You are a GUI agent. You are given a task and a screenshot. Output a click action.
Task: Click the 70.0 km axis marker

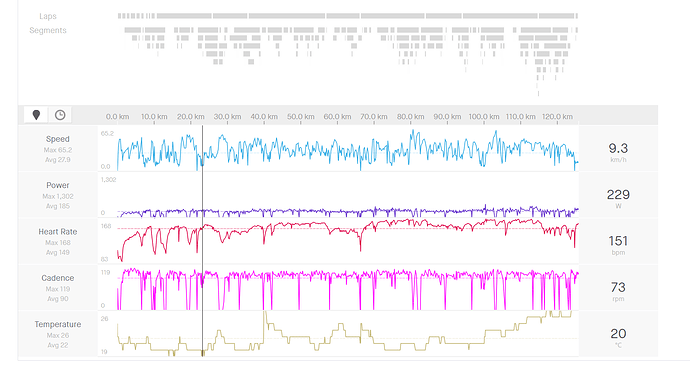coord(374,117)
